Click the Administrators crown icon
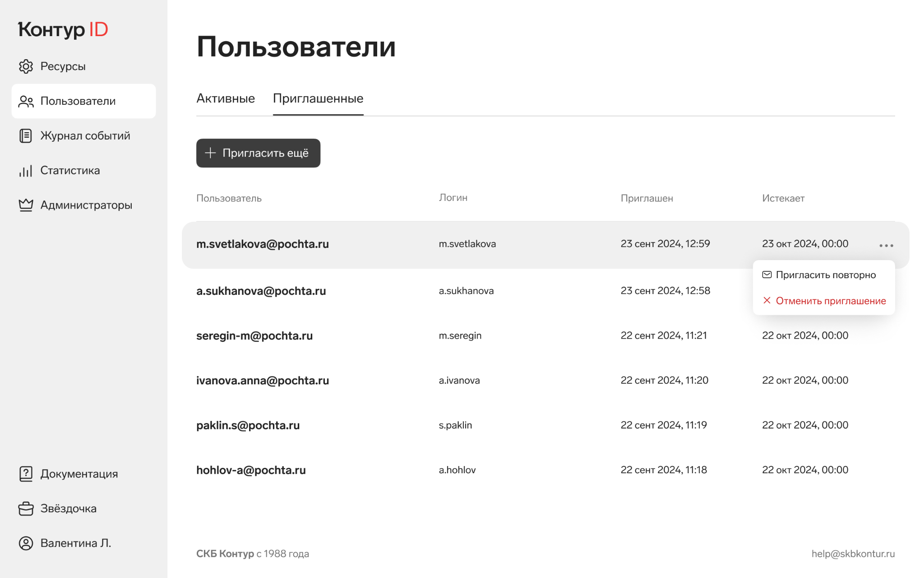 click(x=26, y=205)
